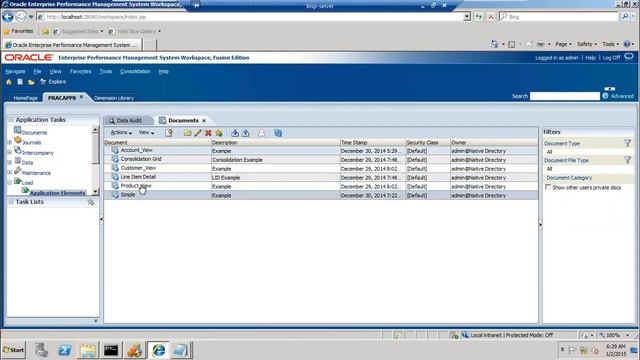The width and height of the screenshot is (640, 360).
Task: Open command prompt from the taskbar
Action: click(x=111, y=350)
